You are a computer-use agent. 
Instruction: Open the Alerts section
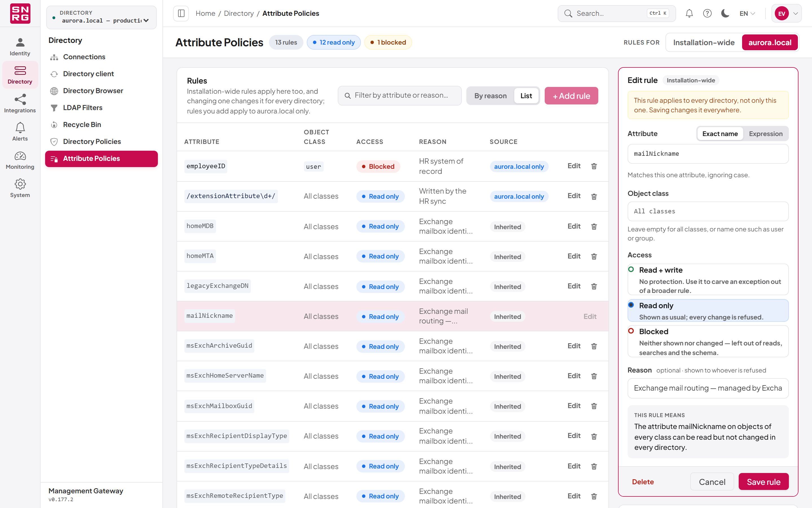[x=20, y=132]
